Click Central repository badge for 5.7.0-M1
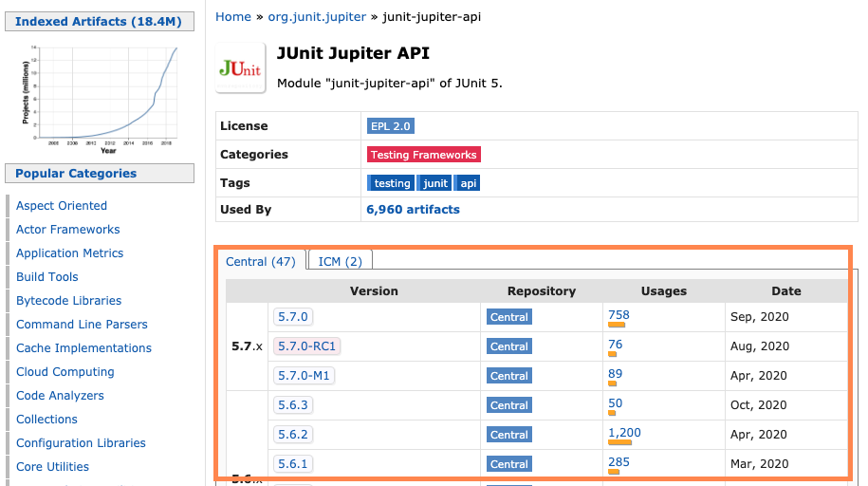This screenshot has width=868, height=486. (x=509, y=376)
